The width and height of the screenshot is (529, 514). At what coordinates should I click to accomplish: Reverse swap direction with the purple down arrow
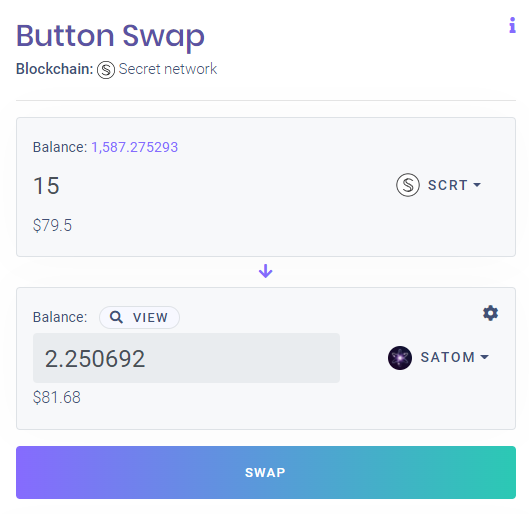point(266,271)
